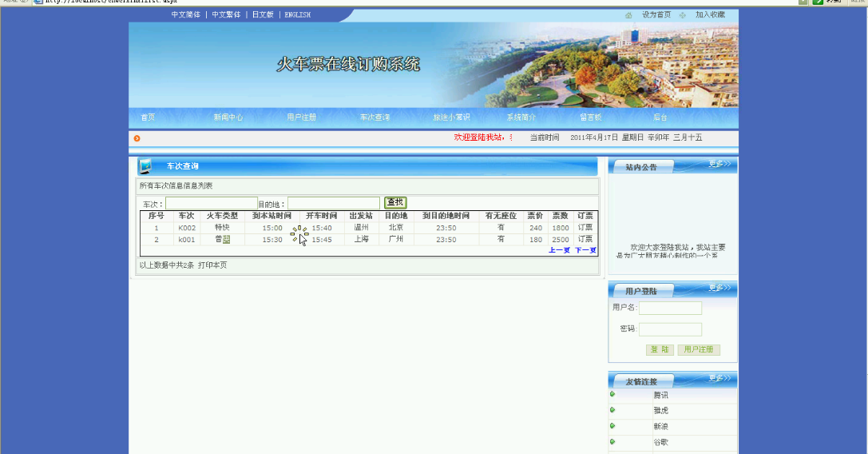Click the orange arrow bullet in notice bar
868x454 pixels.
pos(137,138)
